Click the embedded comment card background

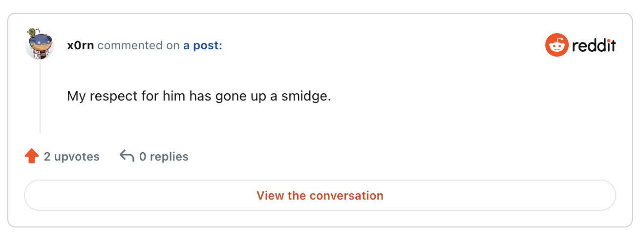(x=320, y=120)
